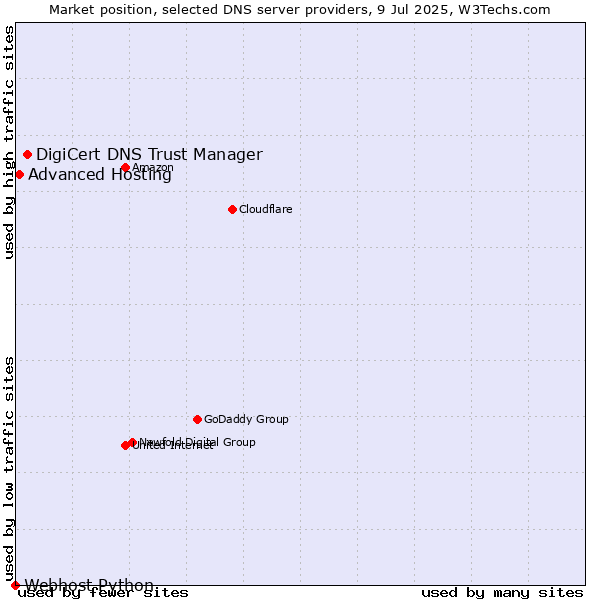Click the 'GoDaddy Group' label text

click(246, 419)
